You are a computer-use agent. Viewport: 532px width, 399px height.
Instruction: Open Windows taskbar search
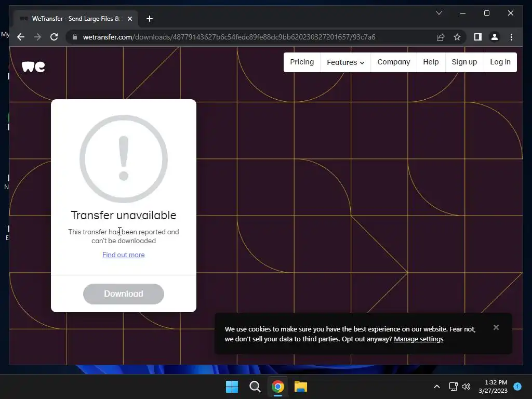tap(255, 387)
